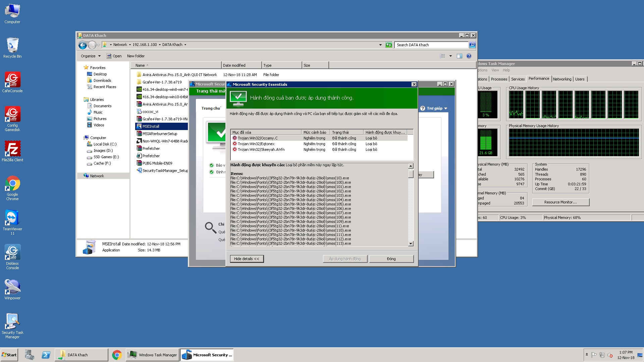
Task: Switch to the Users tab
Action: pyautogui.click(x=580, y=79)
